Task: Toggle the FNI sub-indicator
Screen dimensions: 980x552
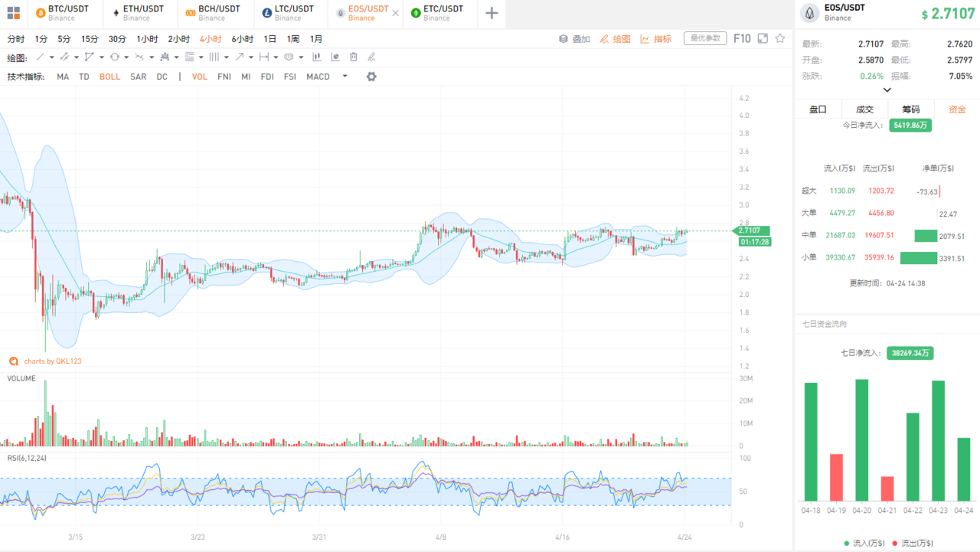Action: point(224,77)
